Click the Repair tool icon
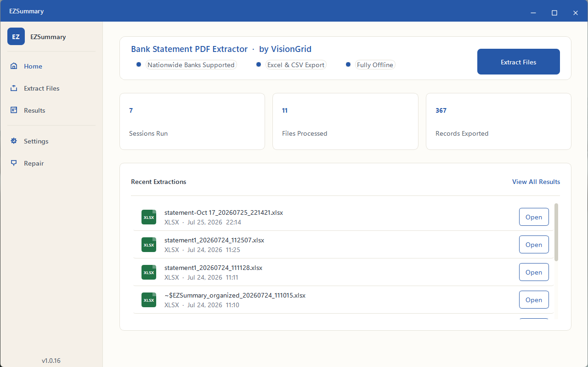588x367 pixels. pyautogui.click(x=14, y=163)
